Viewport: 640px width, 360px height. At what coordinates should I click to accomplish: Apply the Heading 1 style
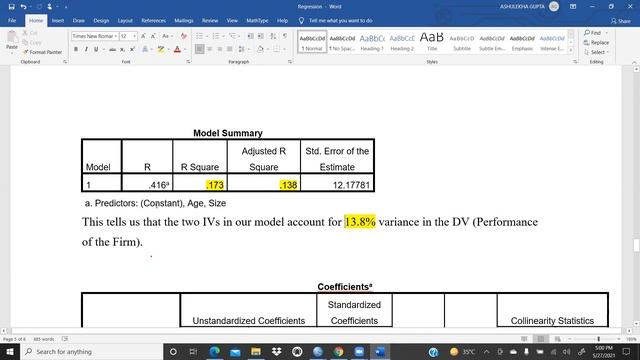point(372,42)
